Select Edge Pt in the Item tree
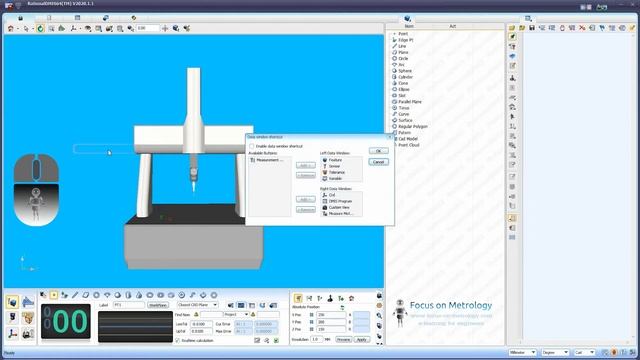 tap(405, 40)
